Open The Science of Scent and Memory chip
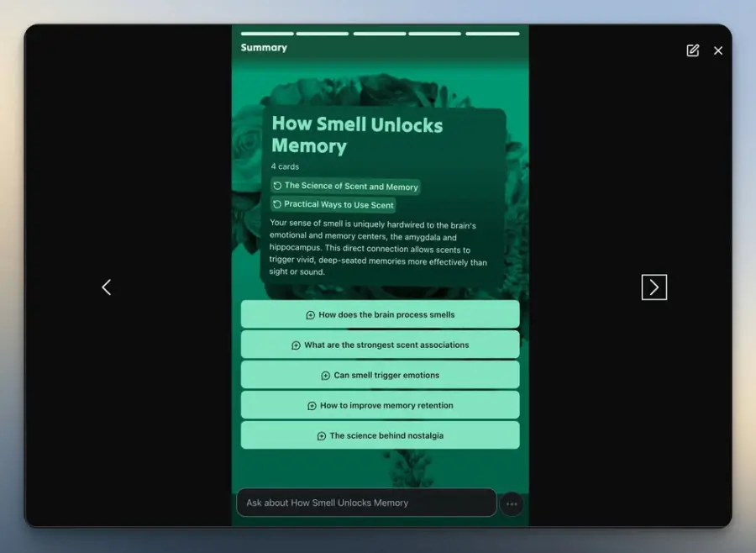The height and width of the screenshot is (553, 756). coord(345,187)
